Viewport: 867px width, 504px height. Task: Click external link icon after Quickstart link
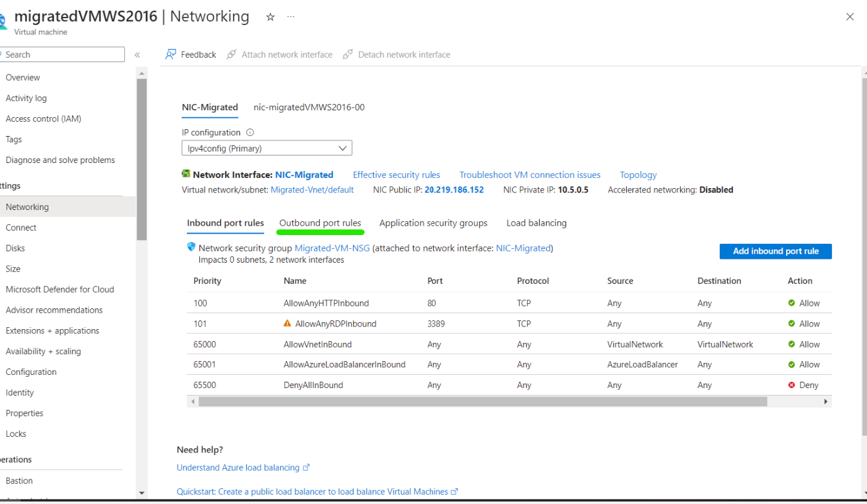pos(455,492)
